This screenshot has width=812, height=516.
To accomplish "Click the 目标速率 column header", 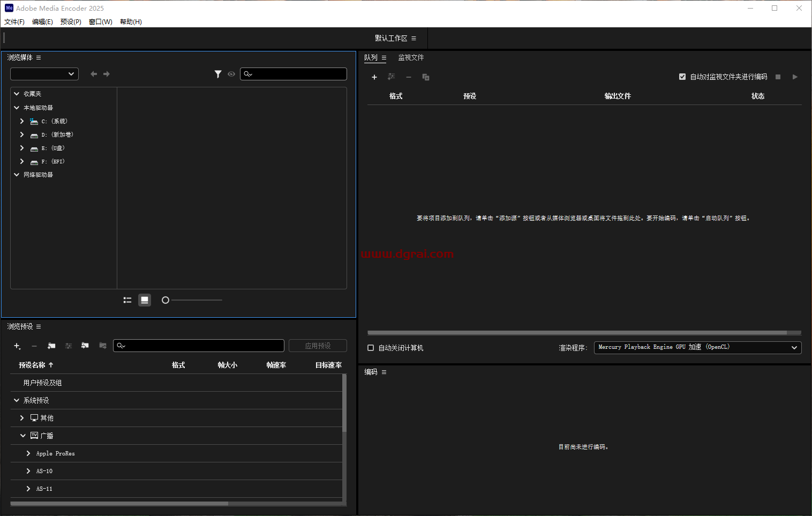I will tap(328, 365).
